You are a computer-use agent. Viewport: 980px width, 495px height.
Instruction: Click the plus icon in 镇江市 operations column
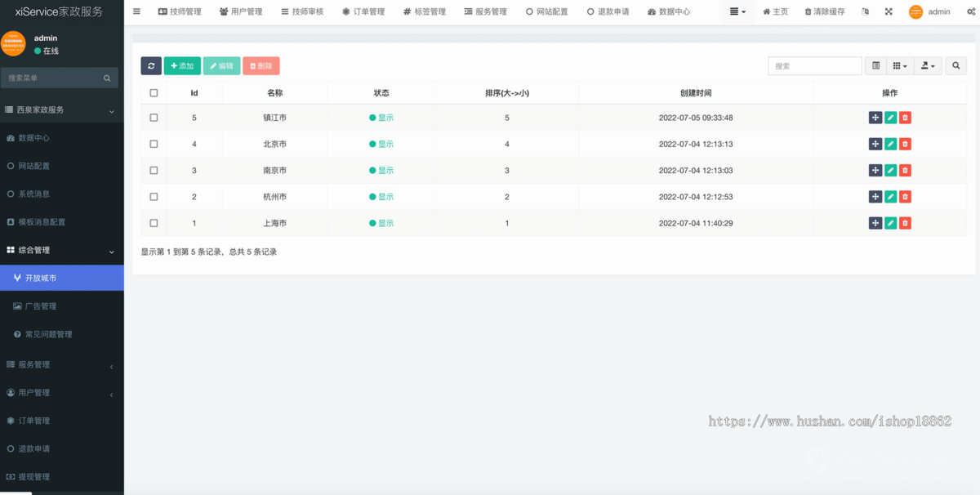(x=875, y=118)
